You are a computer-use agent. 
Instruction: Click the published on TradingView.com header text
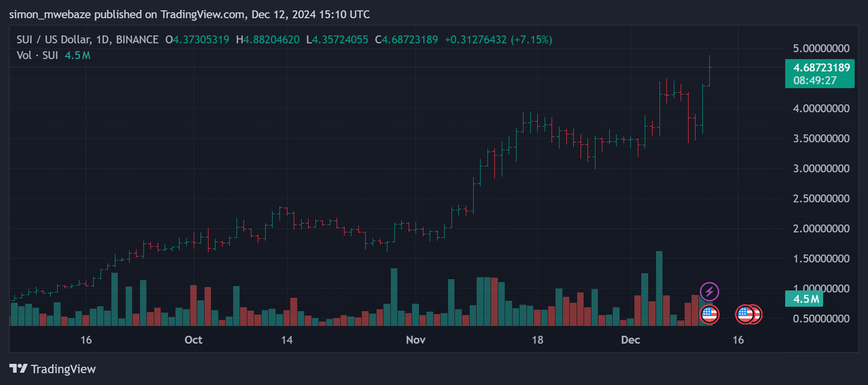[x=189, y=14]
